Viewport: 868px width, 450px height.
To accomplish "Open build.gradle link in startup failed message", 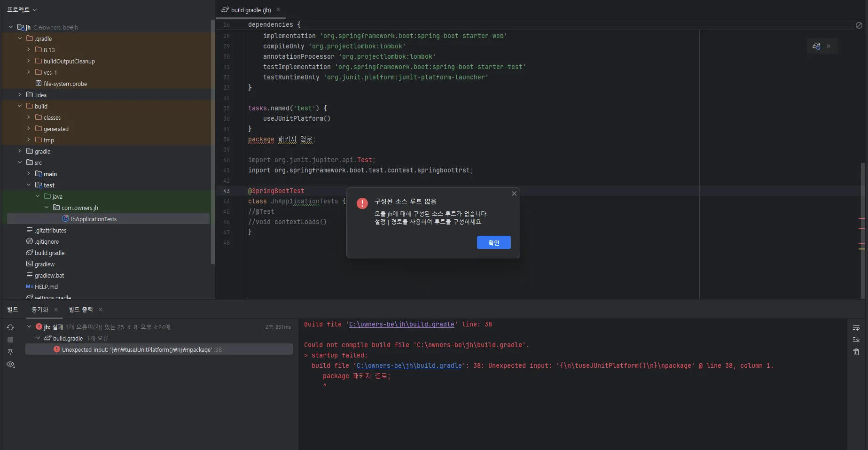I will 409,365.
